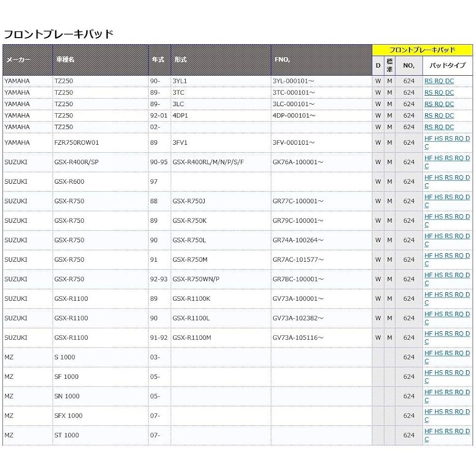Click the RS link in the GSX-R1100M row
The width and height of the screenshot is (476, 476).
coord(449,334)
